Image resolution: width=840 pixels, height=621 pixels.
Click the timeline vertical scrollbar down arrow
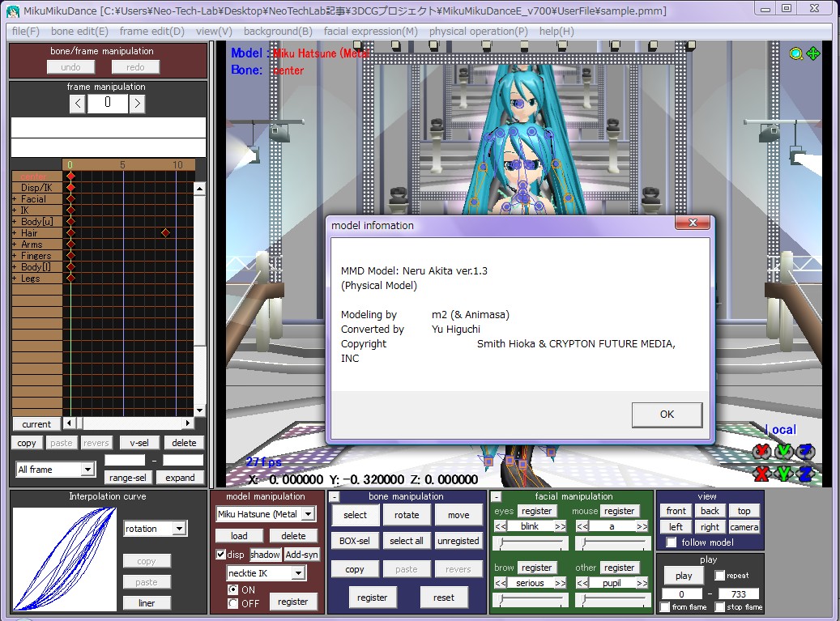(199, 410)
